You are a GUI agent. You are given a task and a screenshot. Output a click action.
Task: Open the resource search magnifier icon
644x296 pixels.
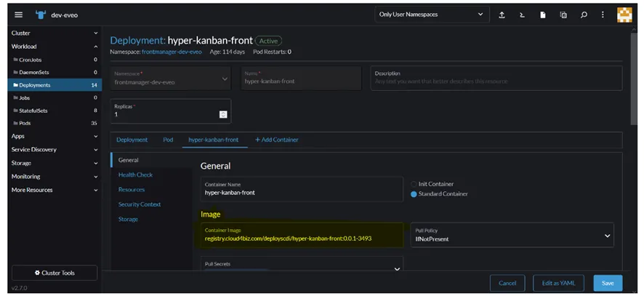coord(584,15)
